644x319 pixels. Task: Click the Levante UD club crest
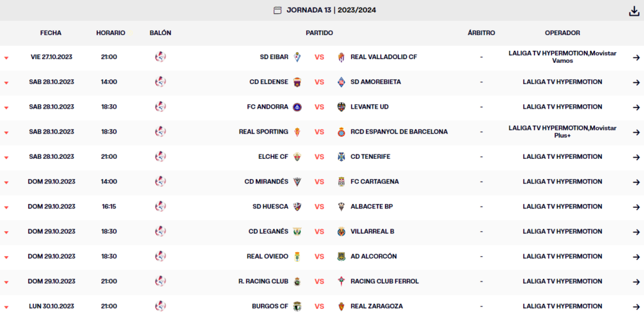(x=341, y=107)
